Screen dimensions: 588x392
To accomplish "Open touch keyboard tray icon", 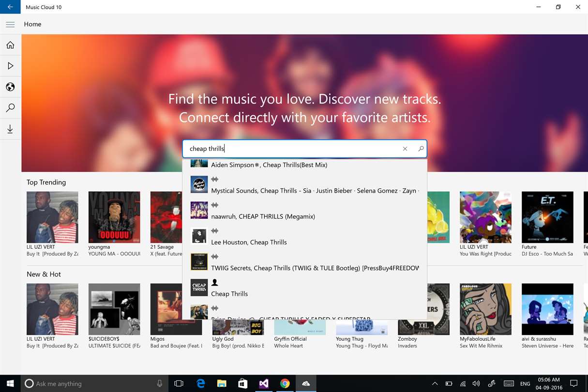I will pos(509,384).
